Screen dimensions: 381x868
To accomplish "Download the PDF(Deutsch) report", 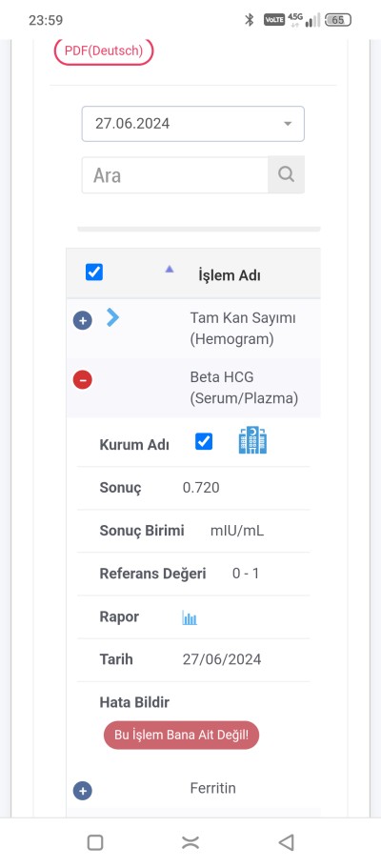I will 104,50.
